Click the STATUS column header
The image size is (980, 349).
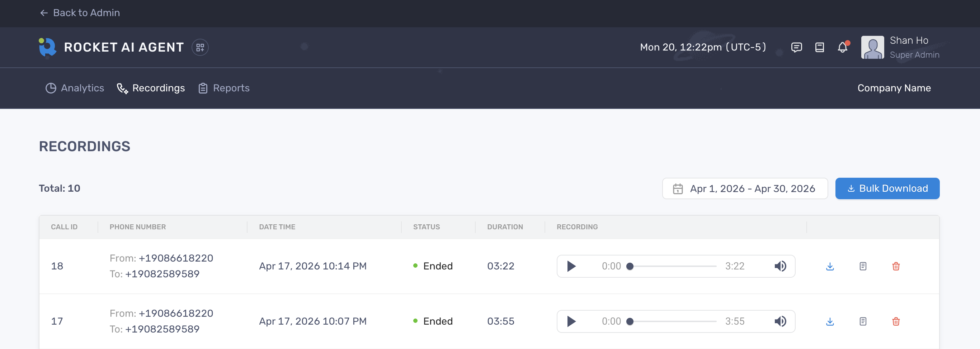coord(427,227)
